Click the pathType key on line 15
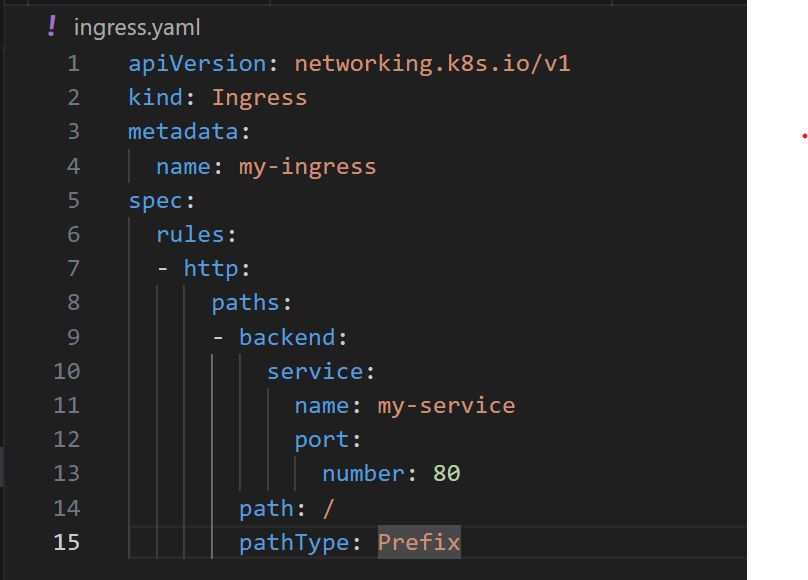 click(294, 542)
